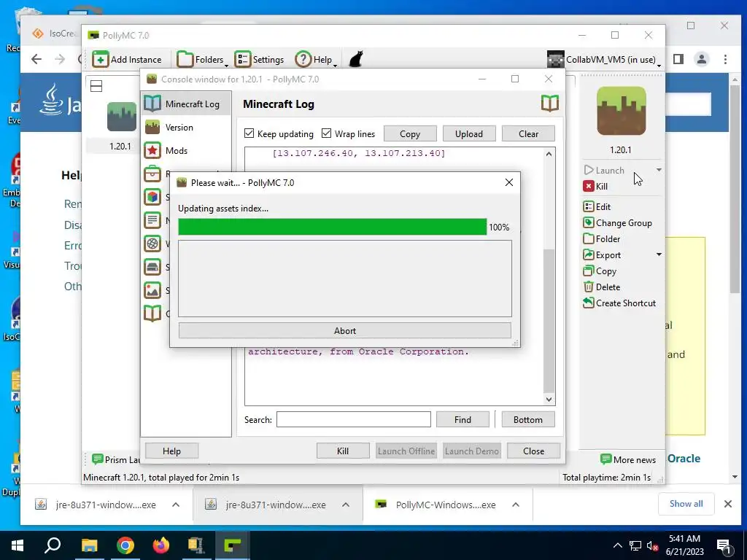Viewport: 747px width, 560px height.
Task: Close the Chrome downloads bar
Action: tap(728, 504)
